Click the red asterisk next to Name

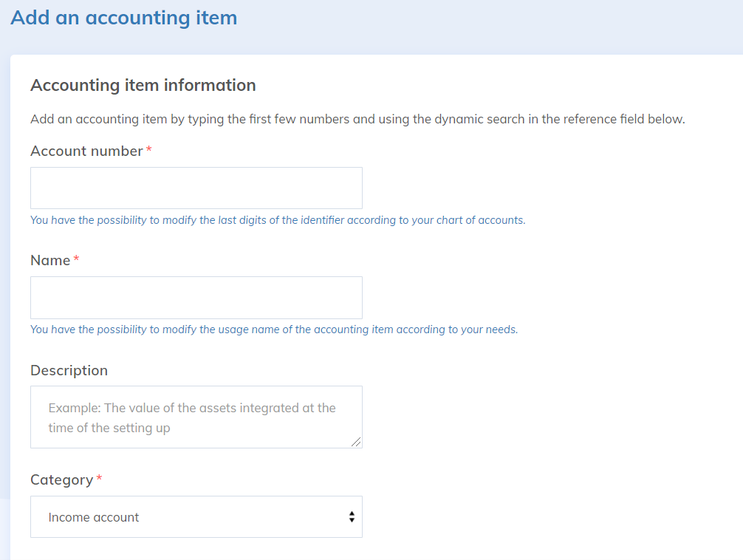coord(77,259)
